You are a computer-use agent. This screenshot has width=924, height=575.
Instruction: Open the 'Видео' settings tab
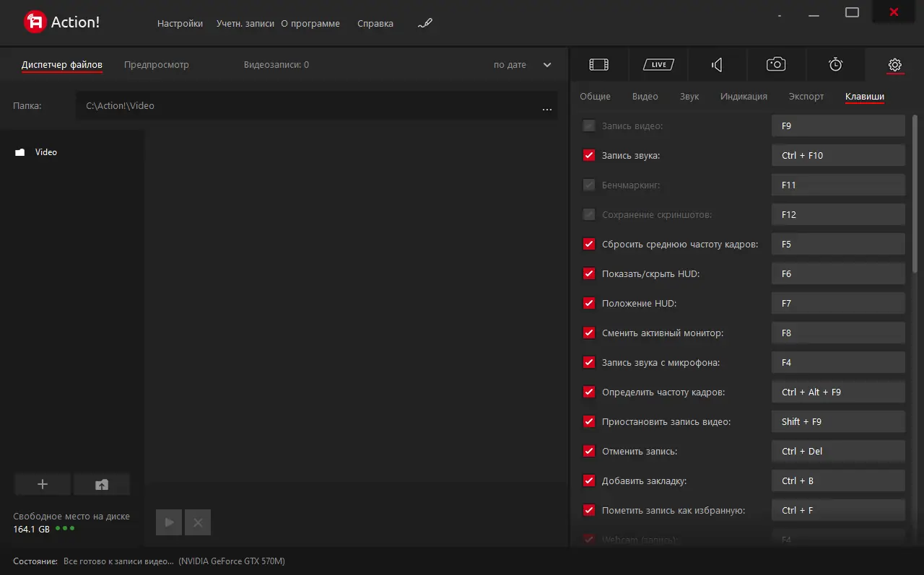tap(645, 96)
